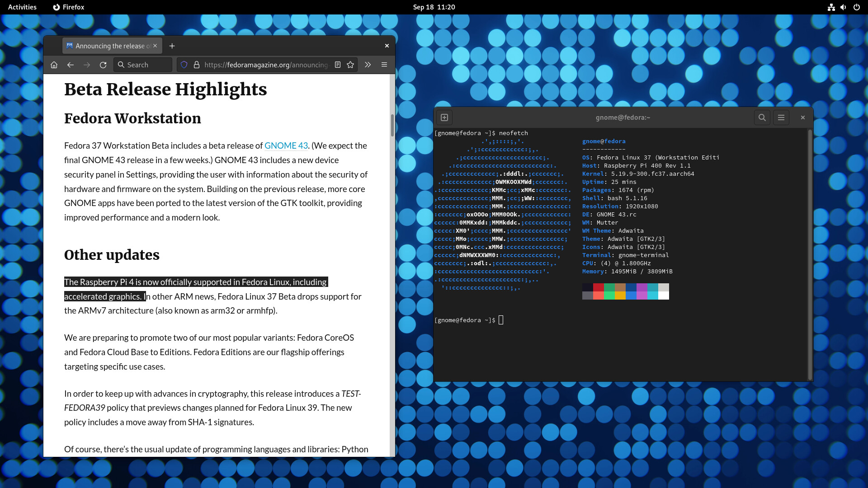Click the power icon in top bar
Viewport: 868px width, 488px height.
point(856,7)
